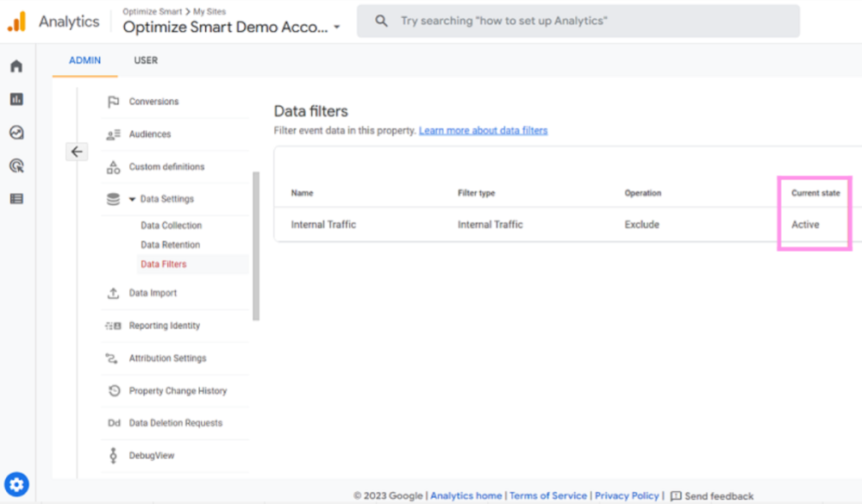The height and width of the screenshot is (504, 862).
Task: Click the Analytics search field
Action: click(578, 21)
